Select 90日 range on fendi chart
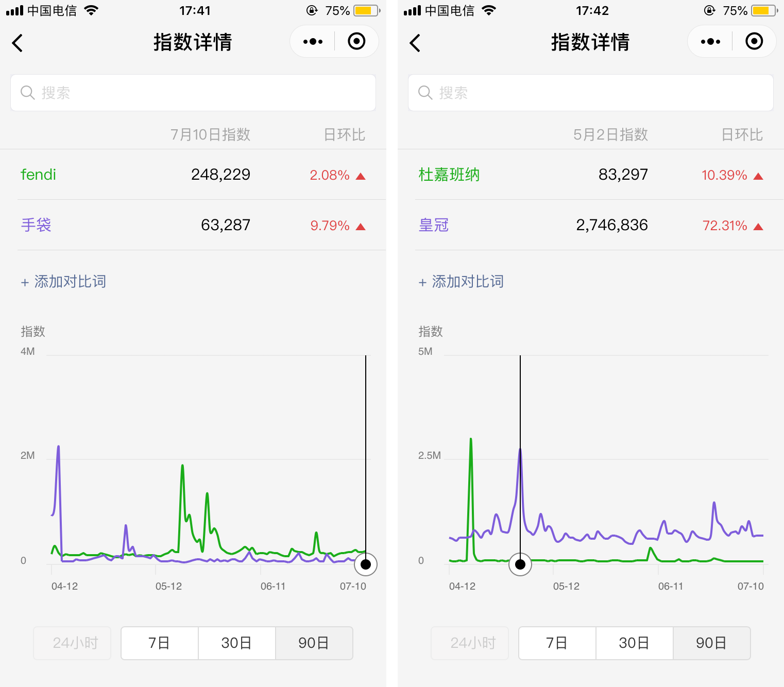This screenshot has height=687, width=784. point(314,643)
